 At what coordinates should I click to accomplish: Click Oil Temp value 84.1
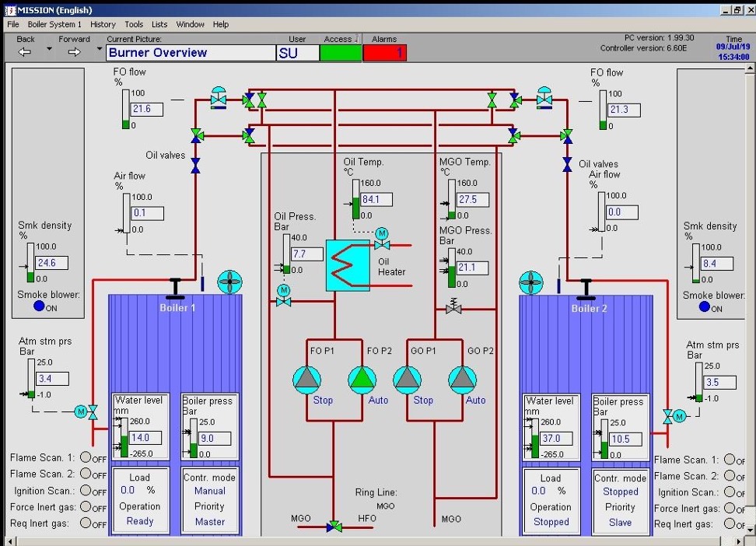[x=376, y=199]
